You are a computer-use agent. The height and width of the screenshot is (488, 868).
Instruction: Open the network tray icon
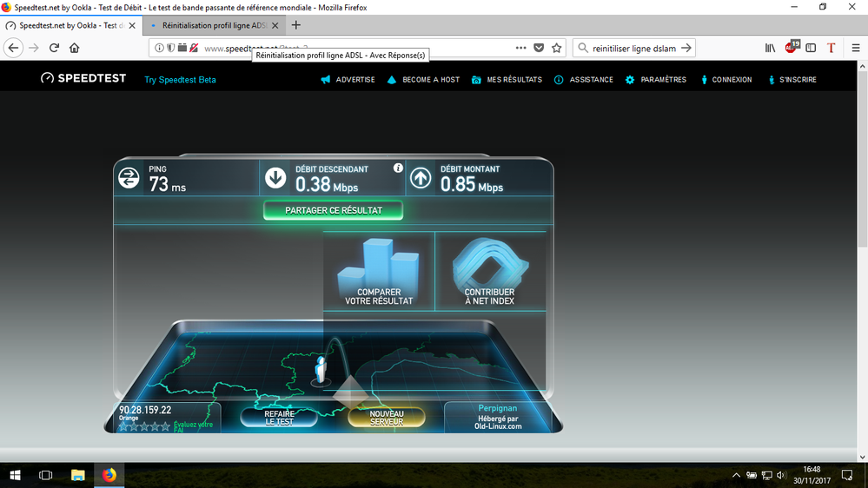pyautogui.click(x=766, y=475)
